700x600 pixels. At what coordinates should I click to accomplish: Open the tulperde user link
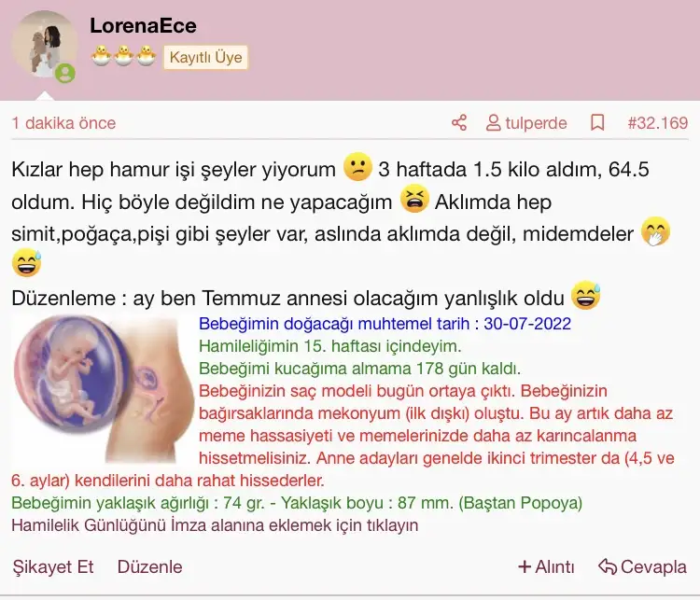pos(536,123)
